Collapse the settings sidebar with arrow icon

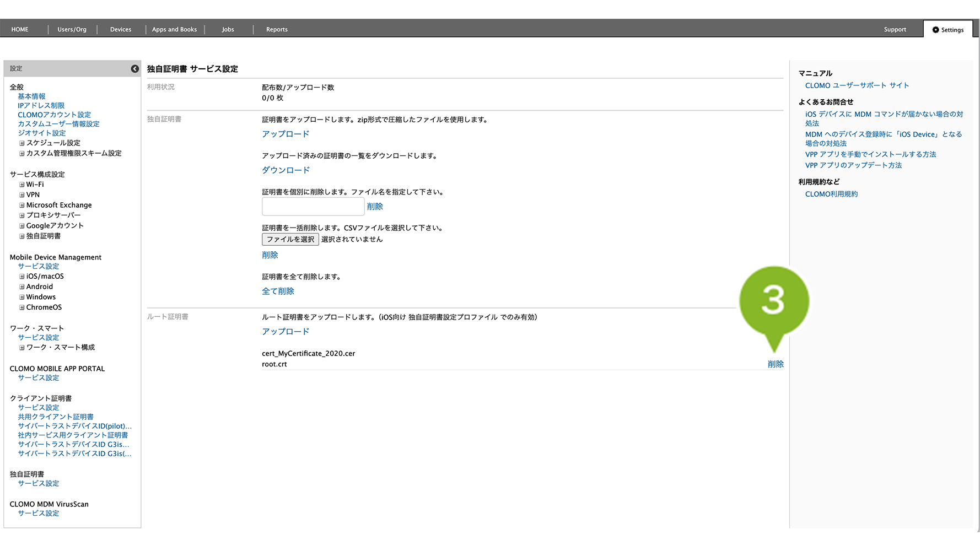click(x=134, y=69)
